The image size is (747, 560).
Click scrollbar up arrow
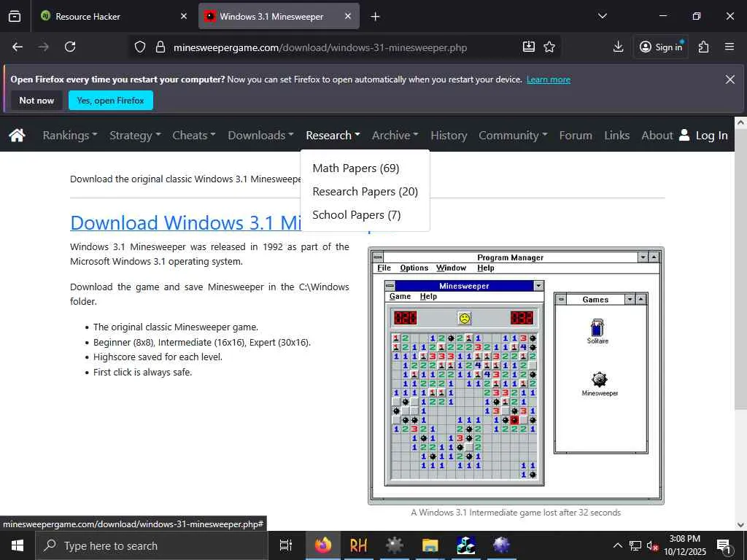741,122
